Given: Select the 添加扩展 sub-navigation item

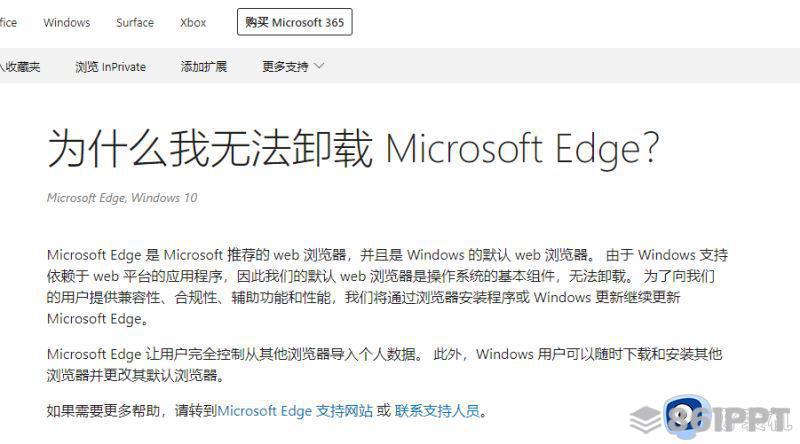Looking at the screenshot, I should point(204,66).
